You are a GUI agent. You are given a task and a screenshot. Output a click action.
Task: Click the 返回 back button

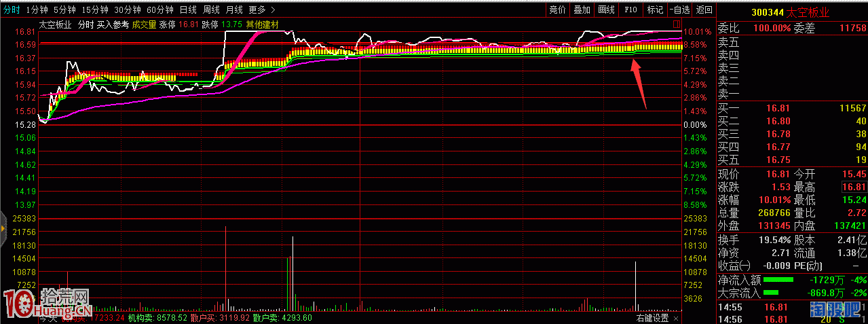click(704, 10)
